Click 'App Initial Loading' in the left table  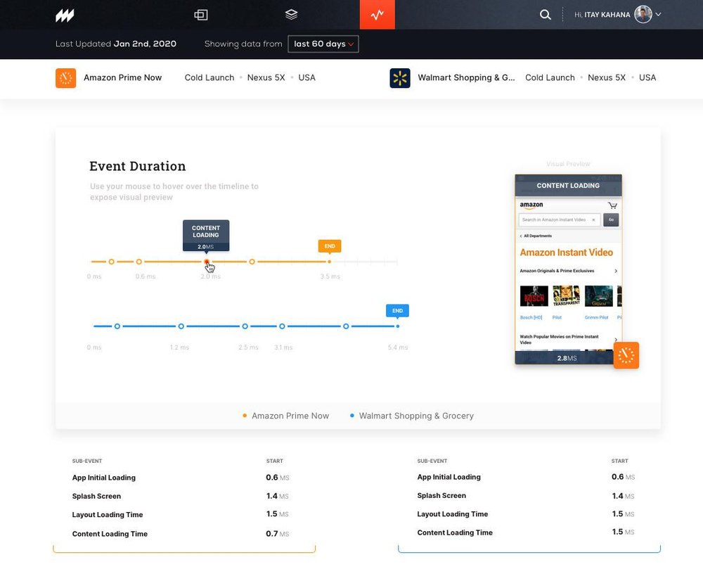click(103, 478)
